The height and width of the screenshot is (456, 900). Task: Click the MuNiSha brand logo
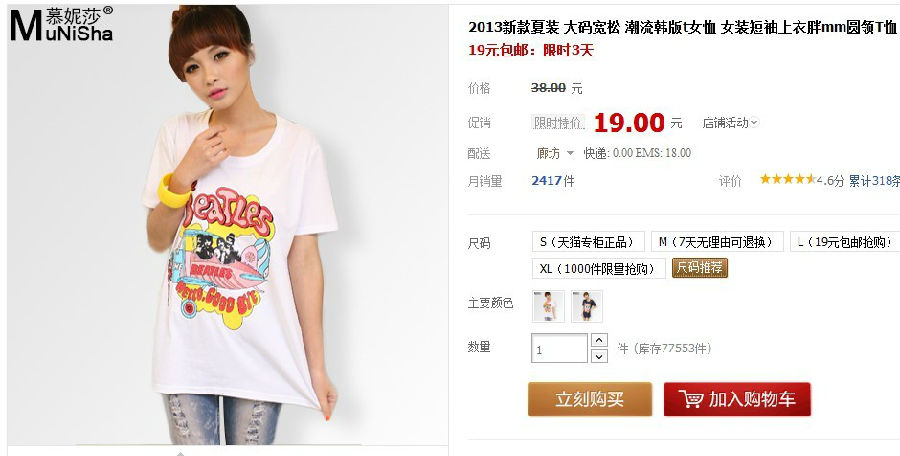tap(61, 24)
